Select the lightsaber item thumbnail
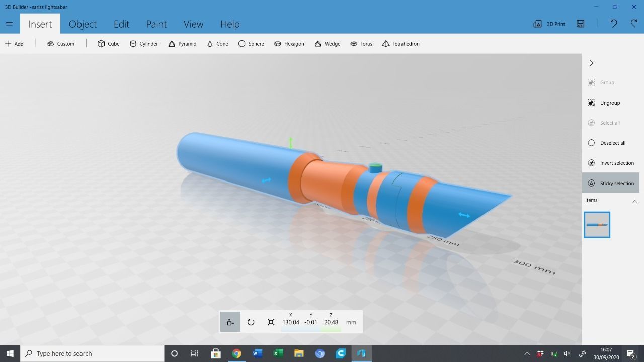This screenshot has height=362, width=644. coord(597,225)
